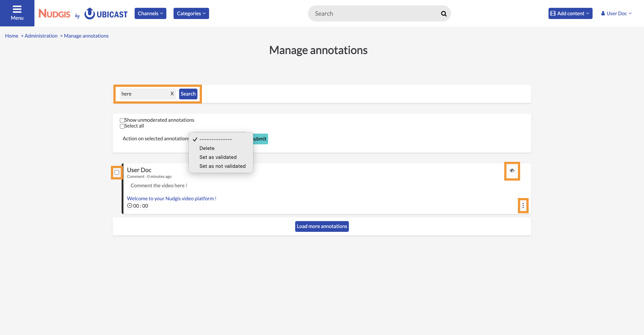
Task: Click the 'Comment the video here !' text
Action: (159, 185)
